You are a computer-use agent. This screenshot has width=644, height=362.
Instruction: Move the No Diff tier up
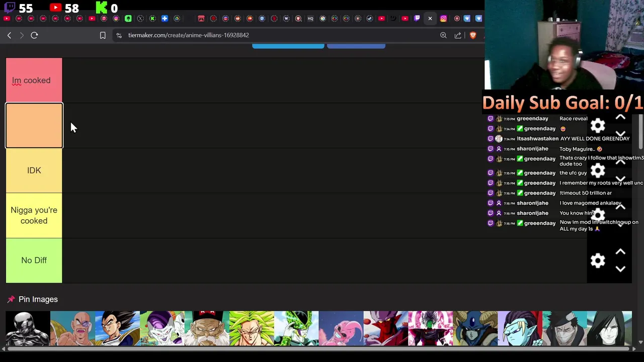point(620,252)
